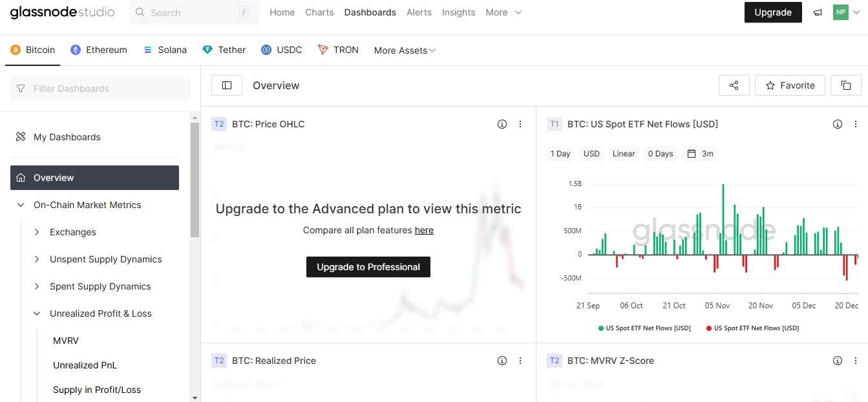Screen dimensions: 868x402
Task: Show info for BTC: MVRV Z-Score
Action: pyautogui.click(x=838, y=361)
